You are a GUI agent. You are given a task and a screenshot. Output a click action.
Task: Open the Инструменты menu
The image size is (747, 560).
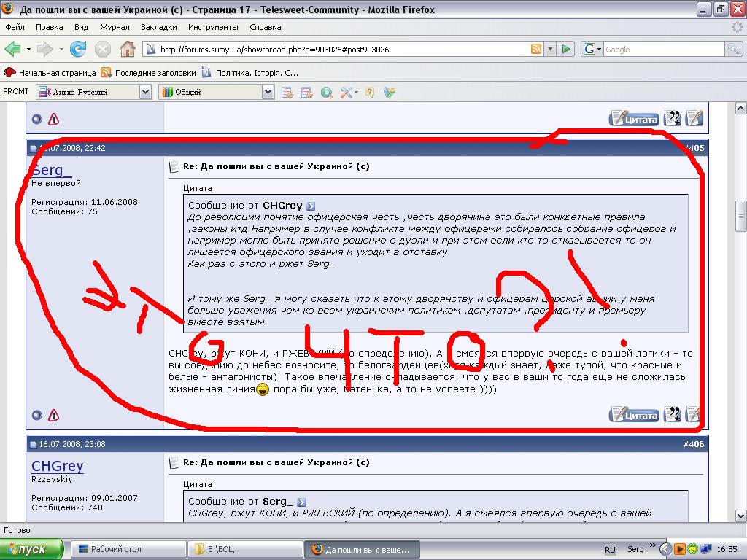pos(213,27)
